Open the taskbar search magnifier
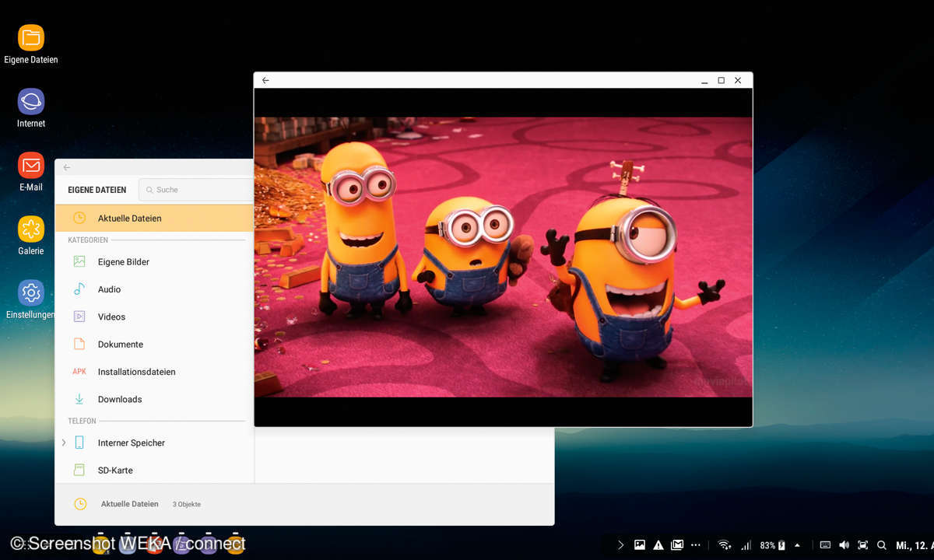 click(x=881, y=545)
